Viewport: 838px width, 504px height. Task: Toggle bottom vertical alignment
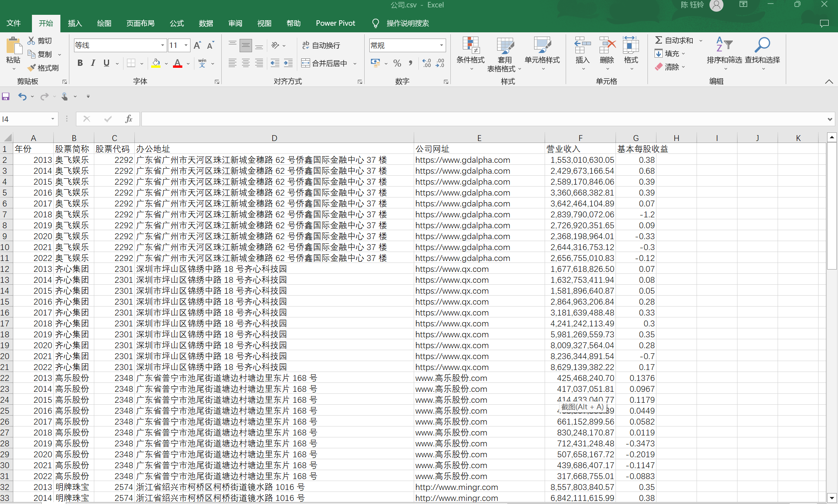(259, 45)
